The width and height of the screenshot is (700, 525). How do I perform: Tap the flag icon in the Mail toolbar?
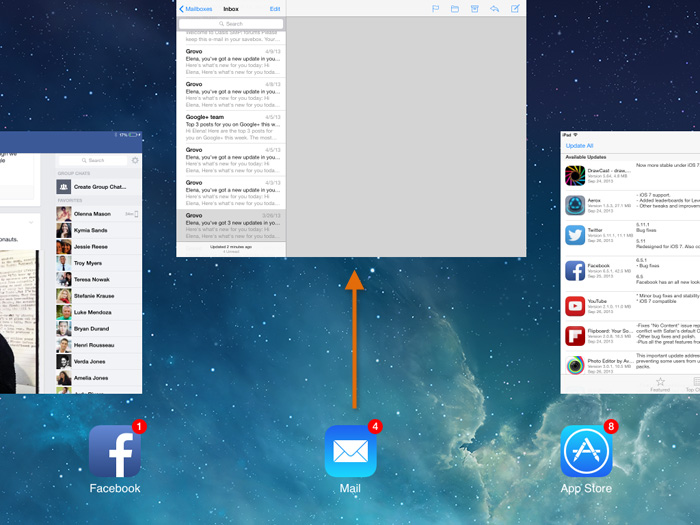[435, 9]
